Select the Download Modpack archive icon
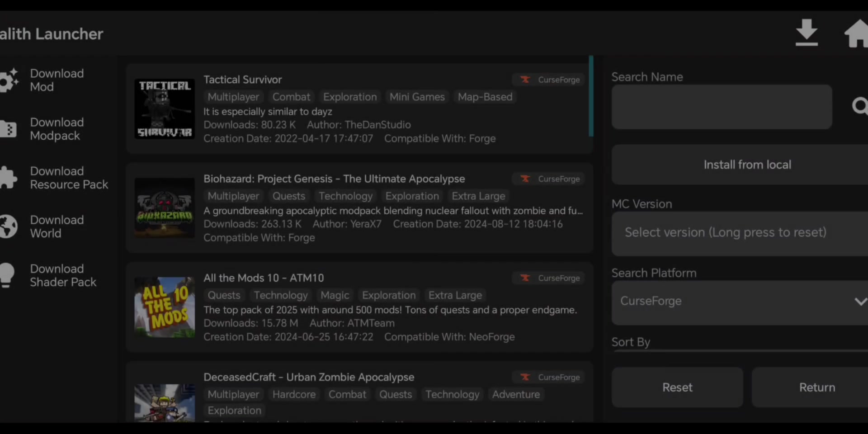 click(8, 129)
